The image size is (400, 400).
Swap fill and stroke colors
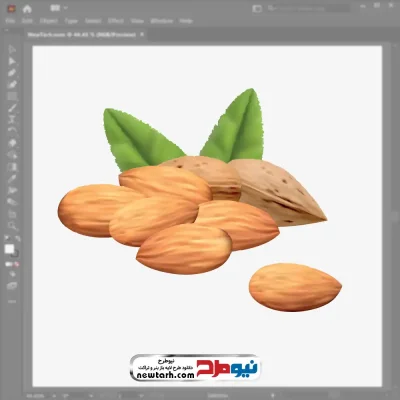(18, 239)
